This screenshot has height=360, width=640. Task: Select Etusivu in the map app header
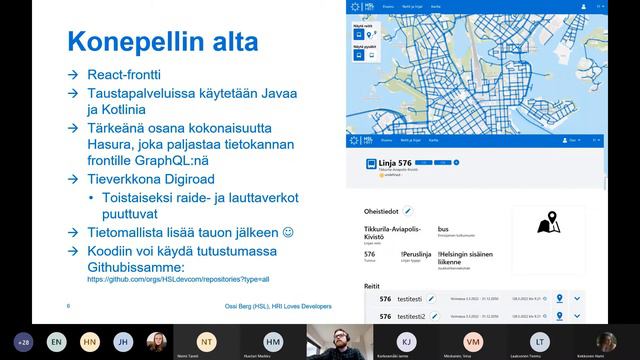pos(388,7)
